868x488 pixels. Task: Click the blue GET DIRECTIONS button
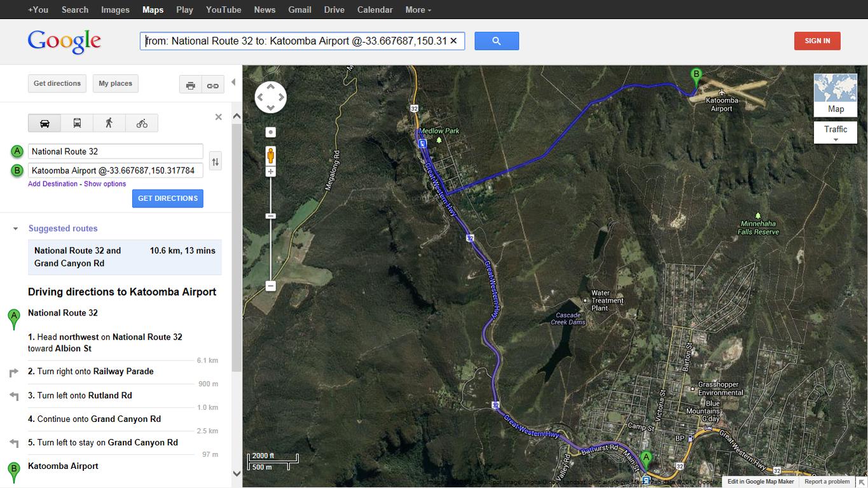tap(168, 199)
